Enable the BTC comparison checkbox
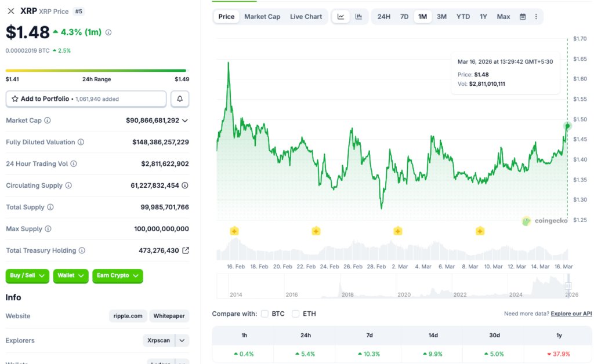This screenshot has width=594, height=364. click(265, 314)
